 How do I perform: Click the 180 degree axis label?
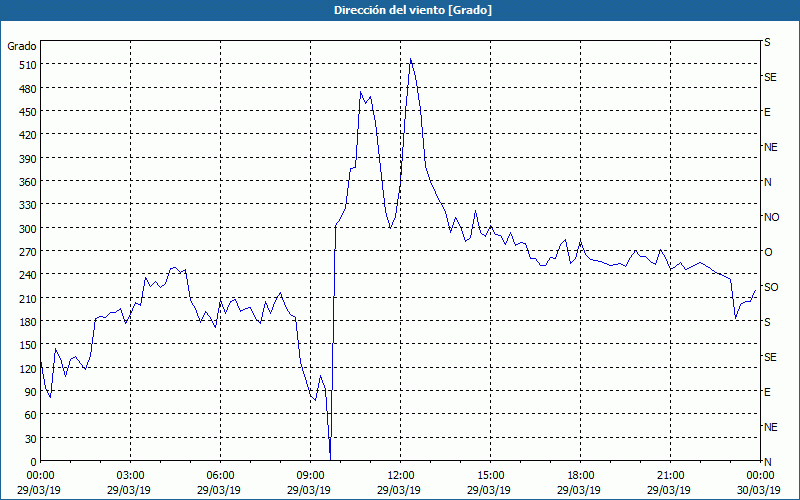point(28,322)
